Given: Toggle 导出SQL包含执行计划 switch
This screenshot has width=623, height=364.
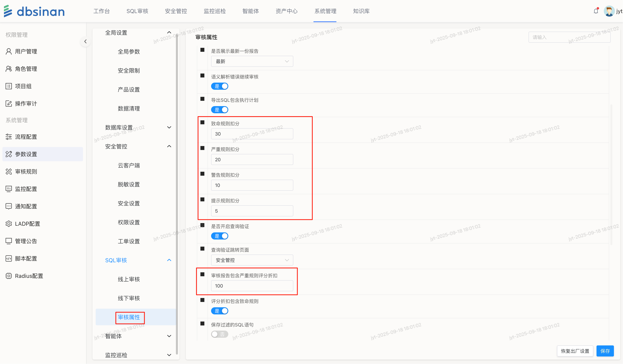Looking at the screenshot, I should pos(220,110).
